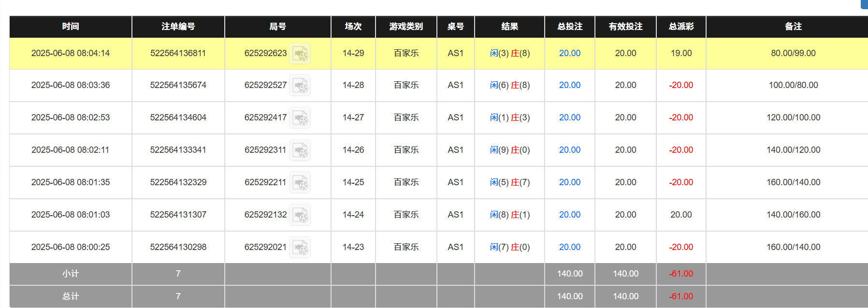Screen dimensions: 868x308
Task: Click result 闲(8) 庄(1) for round 14-24
Action: coord(509,215)
